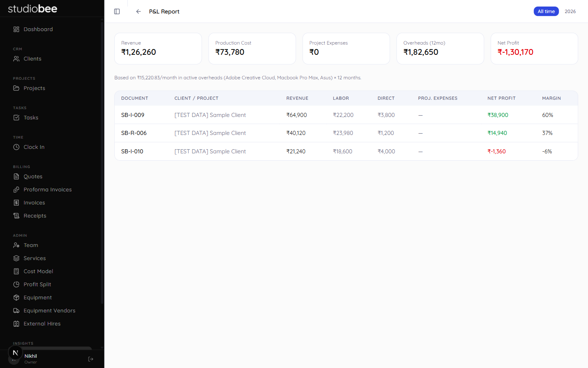Click the Net Profit column header
The height and width of the screenshot is (368, 588).
pos(501,98)
